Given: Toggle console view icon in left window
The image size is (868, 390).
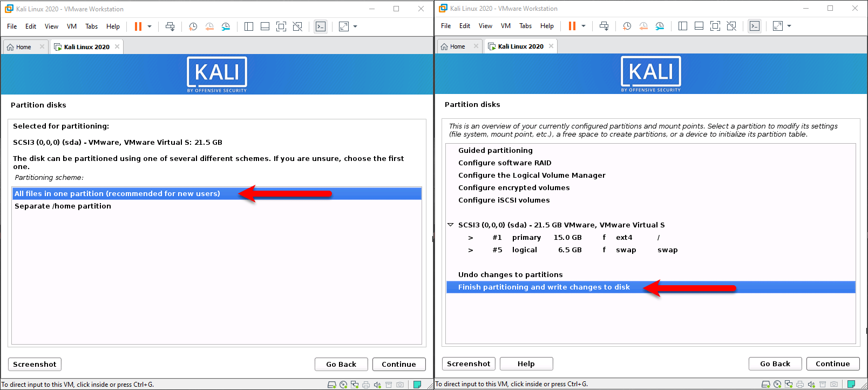Looking at the screenshot, I should [321, 26].
